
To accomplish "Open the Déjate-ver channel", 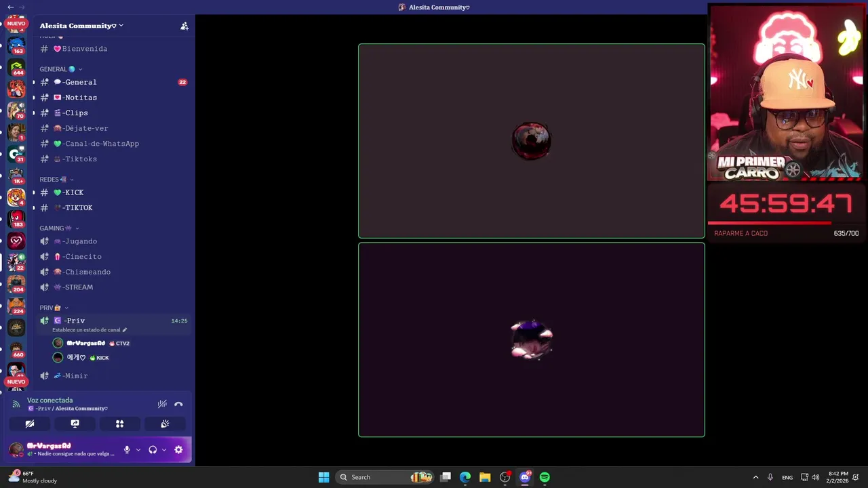I will [113, 128].
